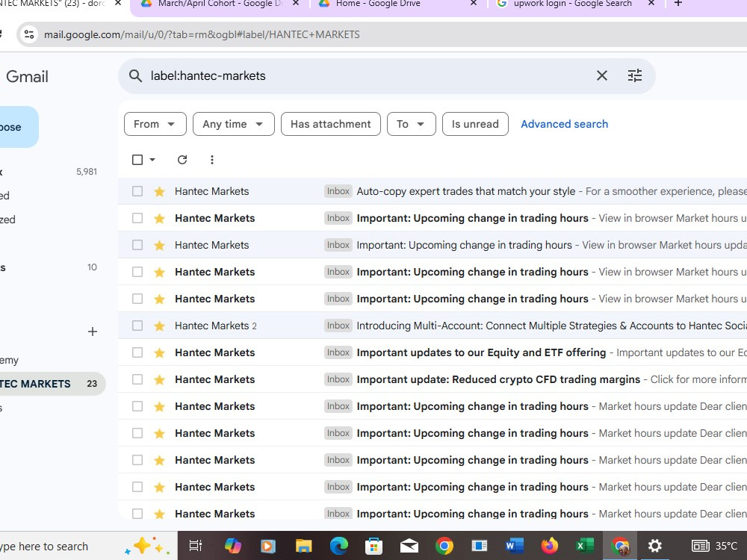Click the browser address bar URL
747x560 pixels.
202,34
